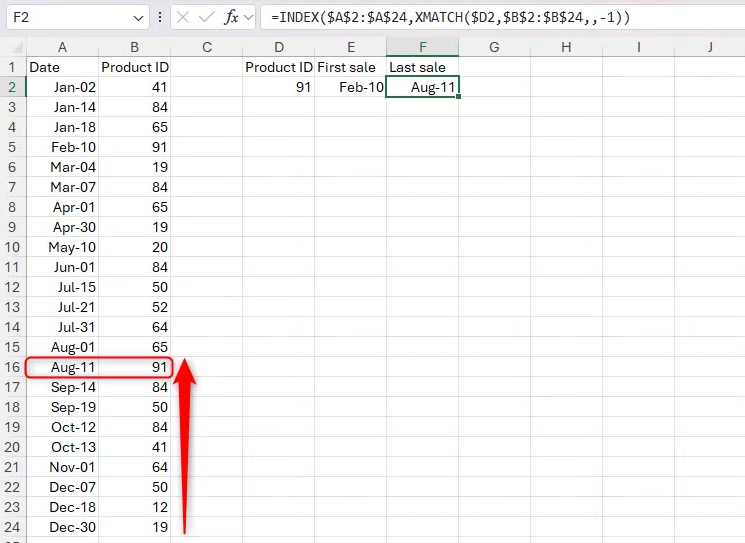The height and width of the screenshot is (543, 745).
Task: Click the Aug-11 cell in column A
Action: coord(62,367)
